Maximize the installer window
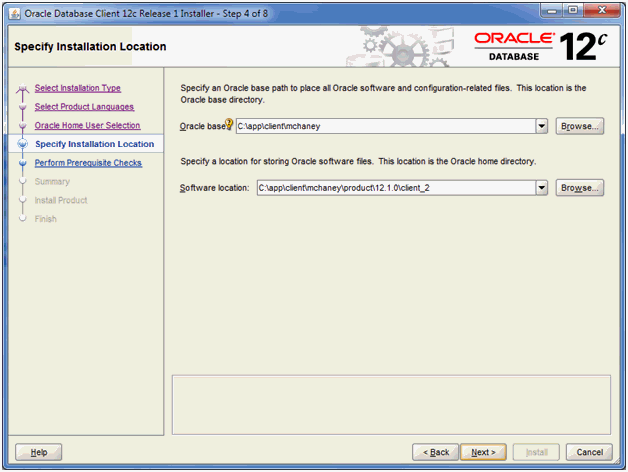This screenshot has width=628, height=472. [x=573, y=10]
